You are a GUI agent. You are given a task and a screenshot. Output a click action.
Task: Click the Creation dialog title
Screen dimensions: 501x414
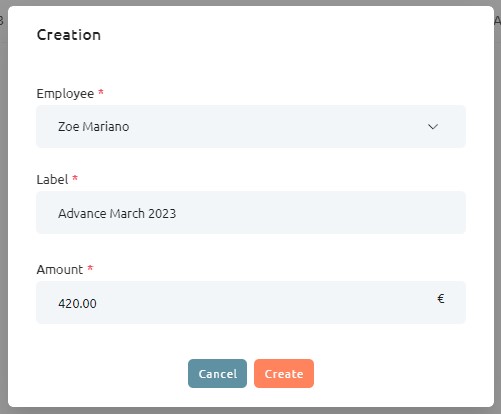pyautogui.click(x=69, y=35)
